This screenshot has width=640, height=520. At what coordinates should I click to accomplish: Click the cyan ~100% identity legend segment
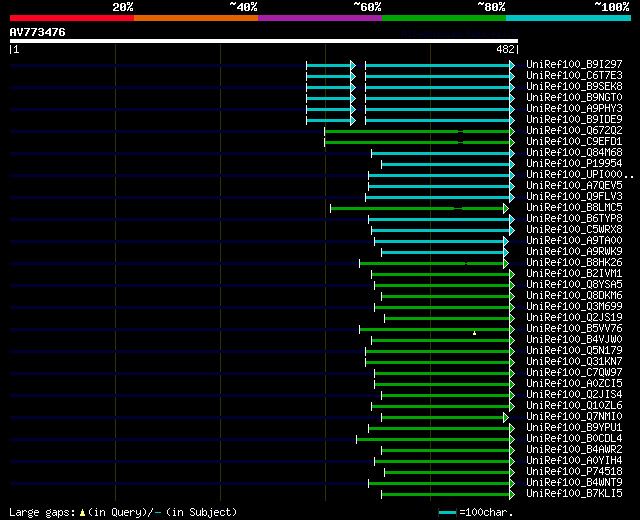pos(569,18)
